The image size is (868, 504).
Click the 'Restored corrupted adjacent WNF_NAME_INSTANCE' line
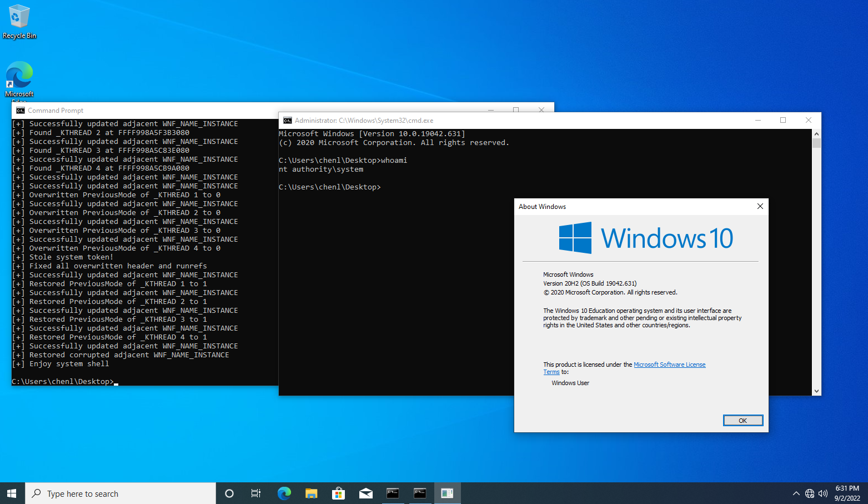pos(121,355)
